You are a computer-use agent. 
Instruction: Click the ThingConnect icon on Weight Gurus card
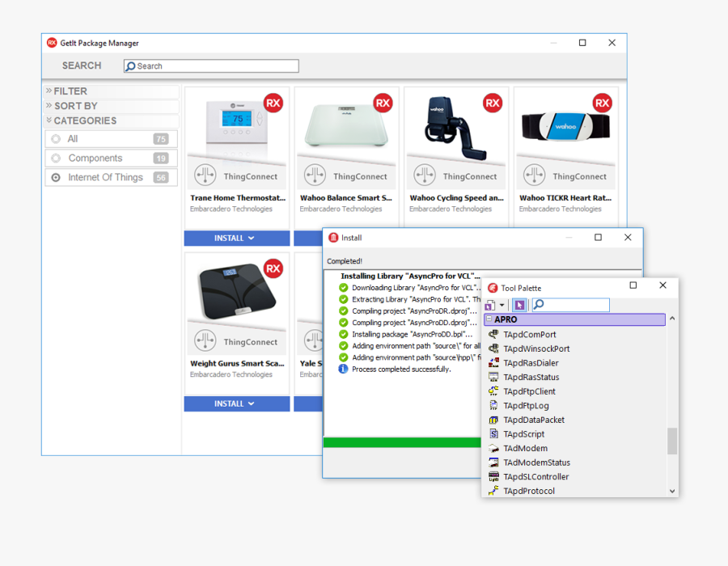click(205, 341)
